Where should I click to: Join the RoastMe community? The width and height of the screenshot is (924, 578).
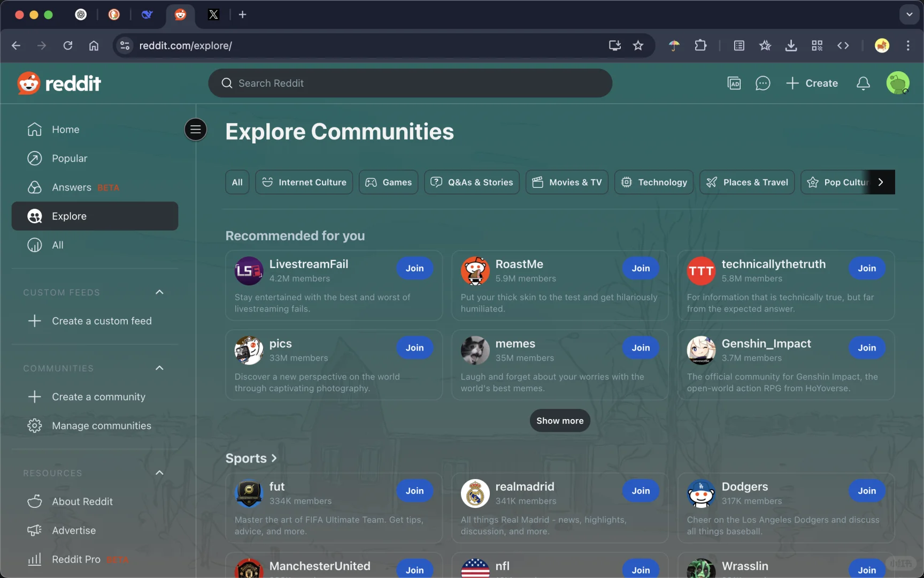pyautogui.click(x=641, y=268)
